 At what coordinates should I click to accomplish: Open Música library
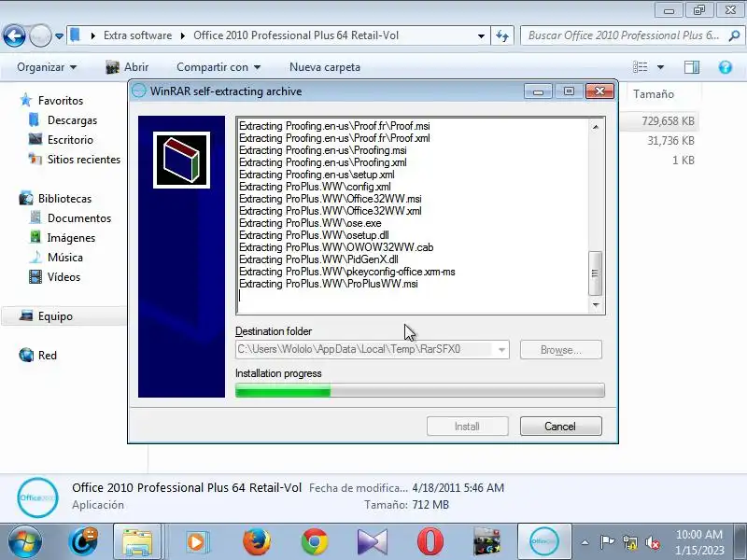click(x=64, y=258)
